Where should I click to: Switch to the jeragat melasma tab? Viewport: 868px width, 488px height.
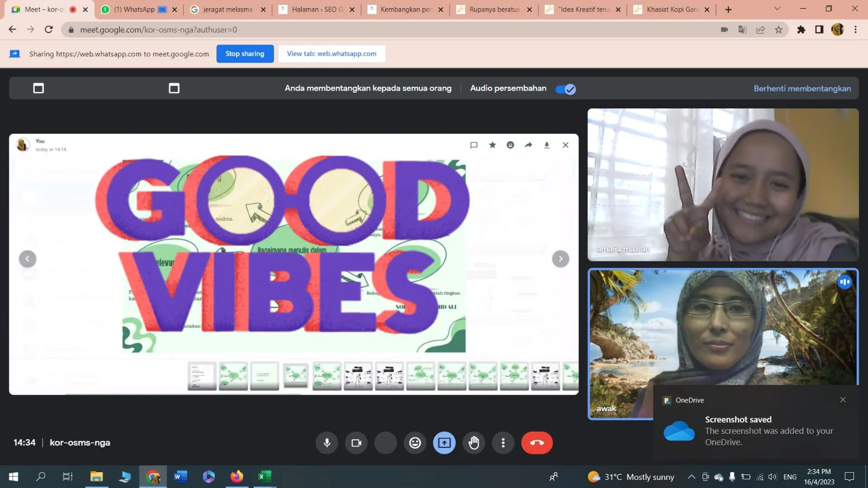click(x=228, y=9)
